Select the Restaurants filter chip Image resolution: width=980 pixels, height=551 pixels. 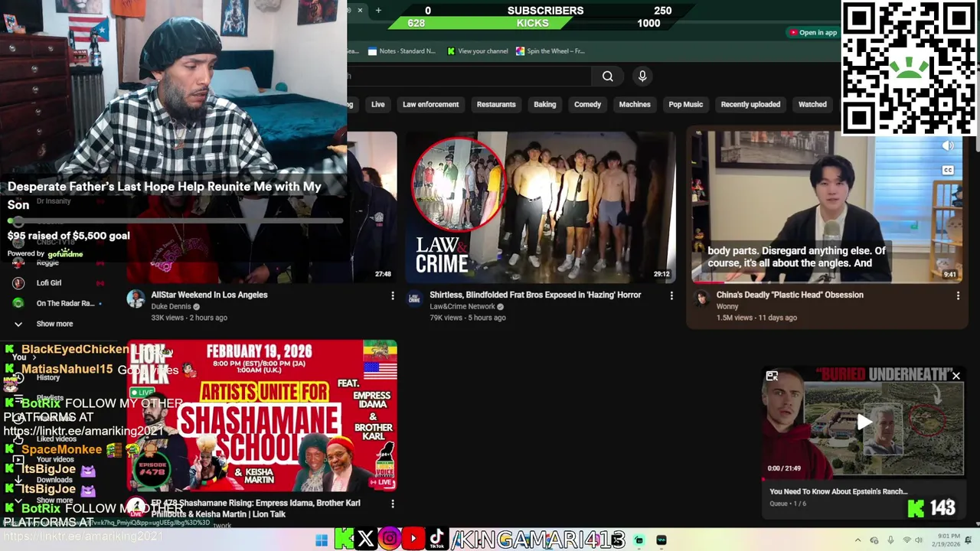tap(496, 104)
